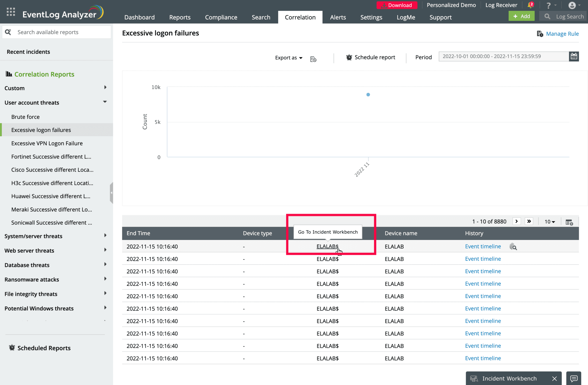Open the Compliance tab
This screenshot has width=588, height=385.
(221, 17)
